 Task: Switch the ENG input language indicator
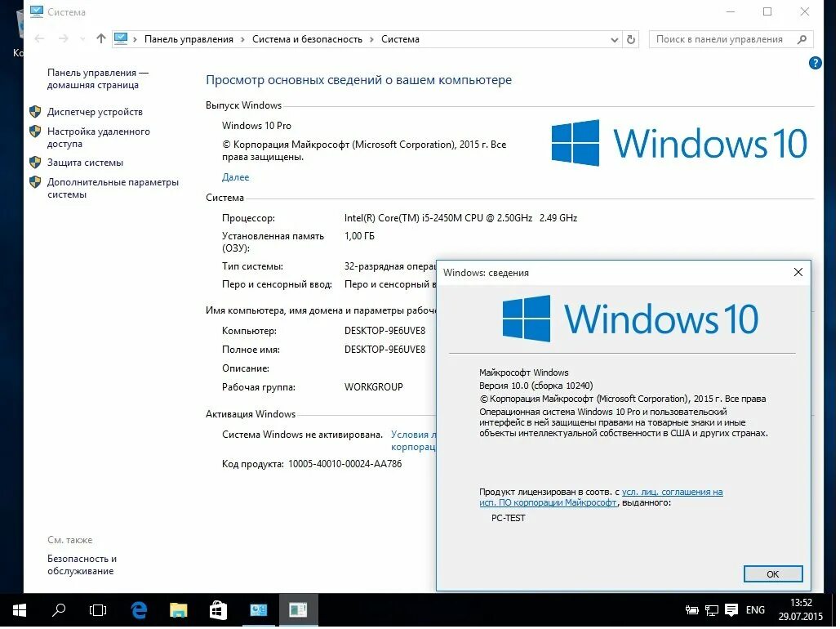click(755, 610)
